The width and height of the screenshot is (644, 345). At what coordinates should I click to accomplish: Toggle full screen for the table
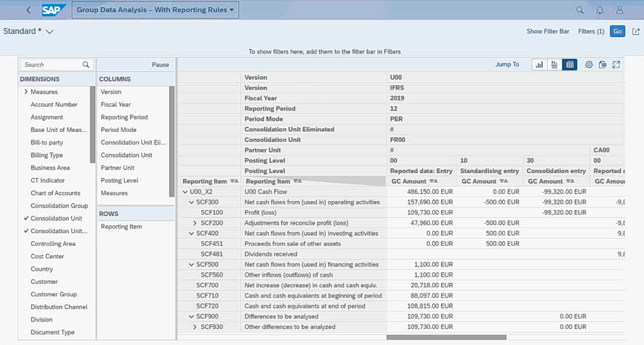[x=616, y=64]
